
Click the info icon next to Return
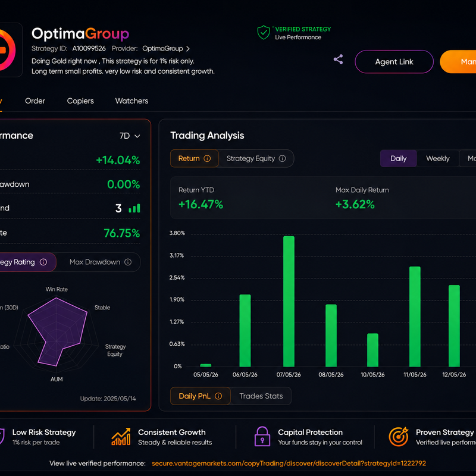click(207, 158)
